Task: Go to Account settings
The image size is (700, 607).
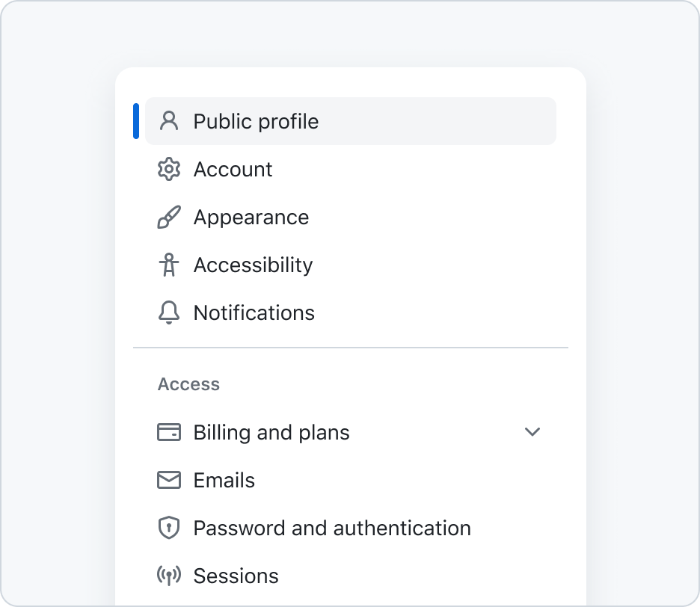Action: coord(351,169)
